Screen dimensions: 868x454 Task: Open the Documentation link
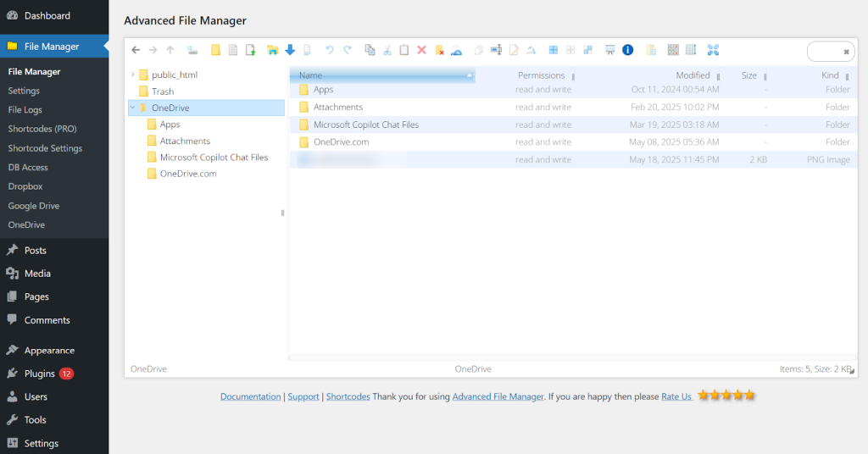click(250, 396)
